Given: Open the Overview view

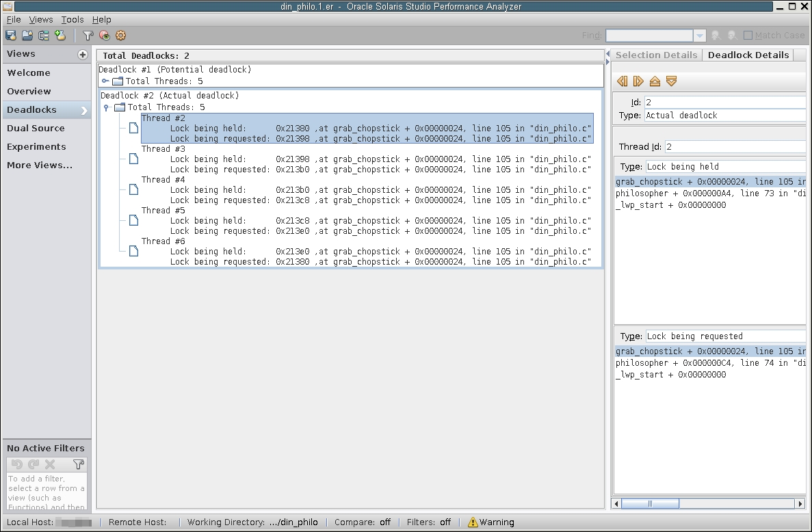Looking at the screenshot, I should tap(46, 92).
